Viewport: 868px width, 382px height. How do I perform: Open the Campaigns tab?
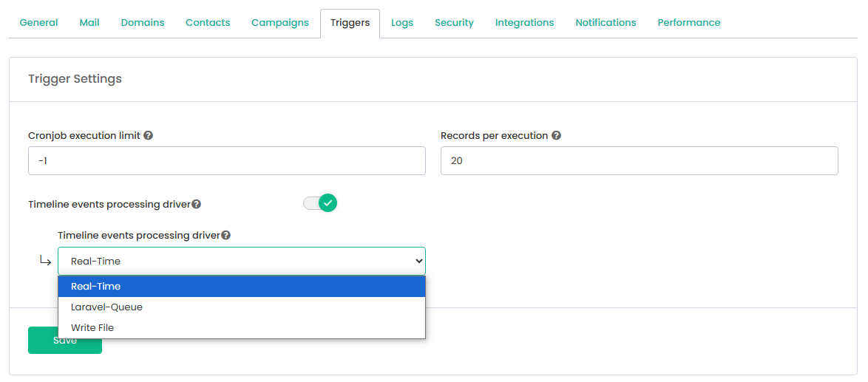click(x=280, y=23)
